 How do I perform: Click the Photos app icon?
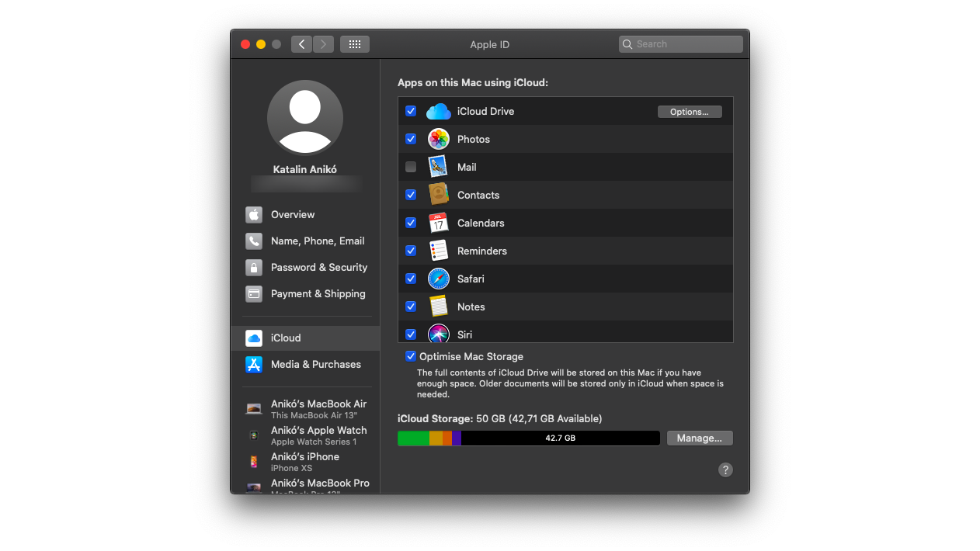439,140
